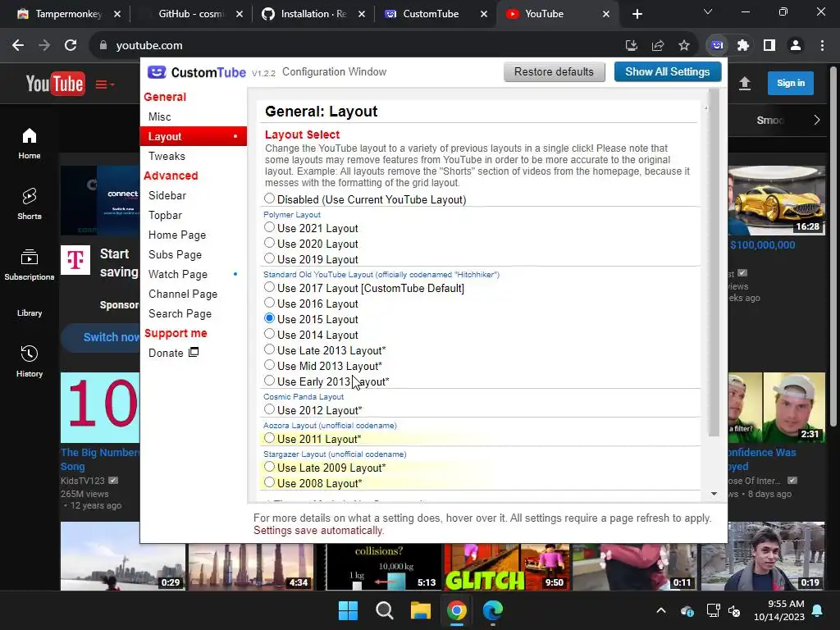
Task: Click Show All Settings button
Action: (x=668, y=72)
